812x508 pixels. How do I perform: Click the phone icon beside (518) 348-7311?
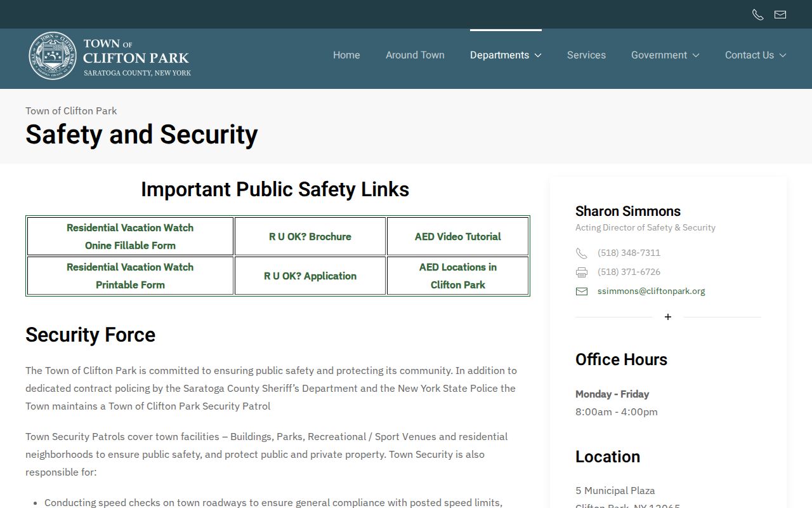pyautogui.click(x=581, y=253)
